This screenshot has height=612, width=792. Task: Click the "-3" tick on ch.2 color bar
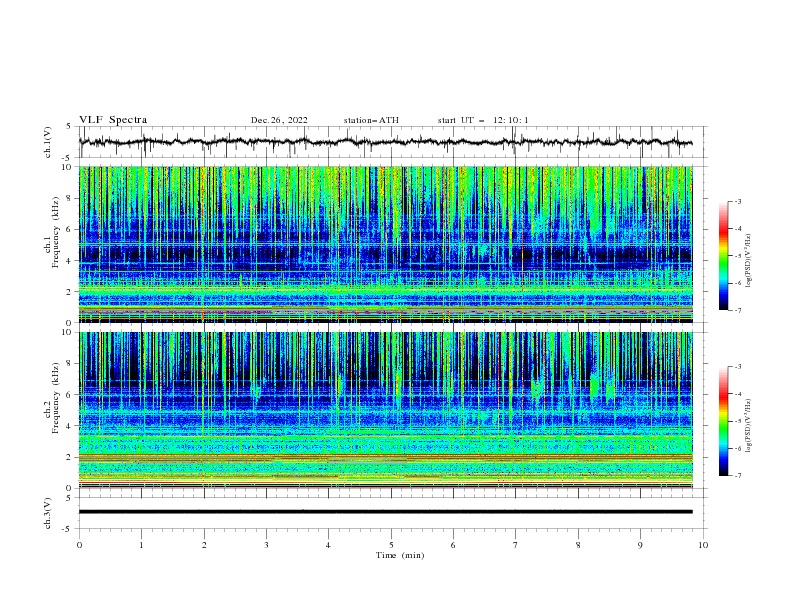tap(738, 367)
